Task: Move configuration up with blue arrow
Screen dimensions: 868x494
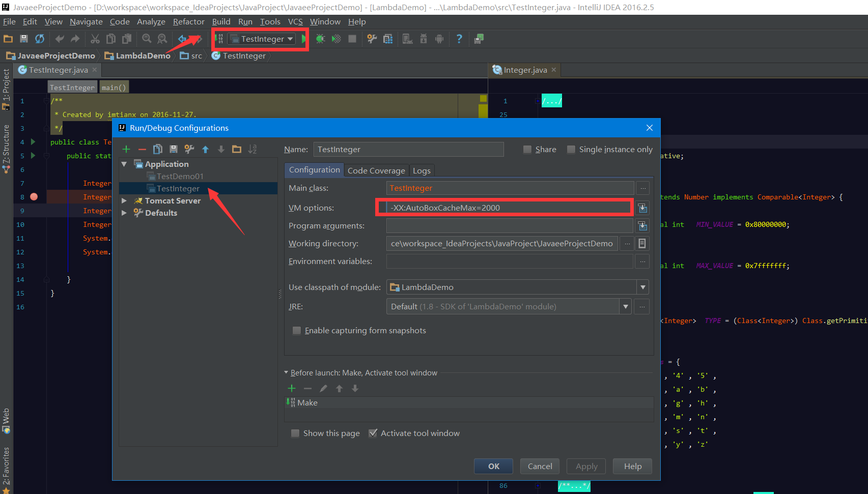Action: coord(205,149)
